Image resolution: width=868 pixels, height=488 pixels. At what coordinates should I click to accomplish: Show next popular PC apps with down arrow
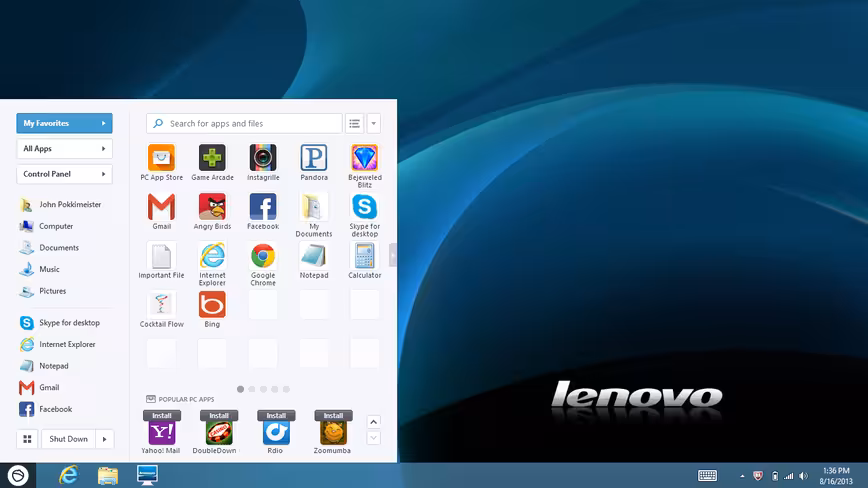(374, 438)
